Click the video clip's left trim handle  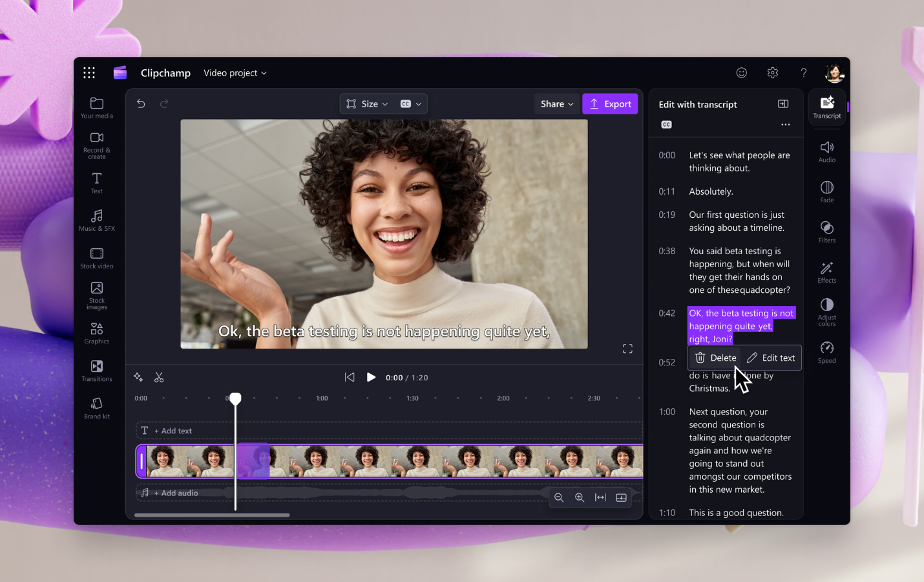pyautogui.click(x=142, y=462)
